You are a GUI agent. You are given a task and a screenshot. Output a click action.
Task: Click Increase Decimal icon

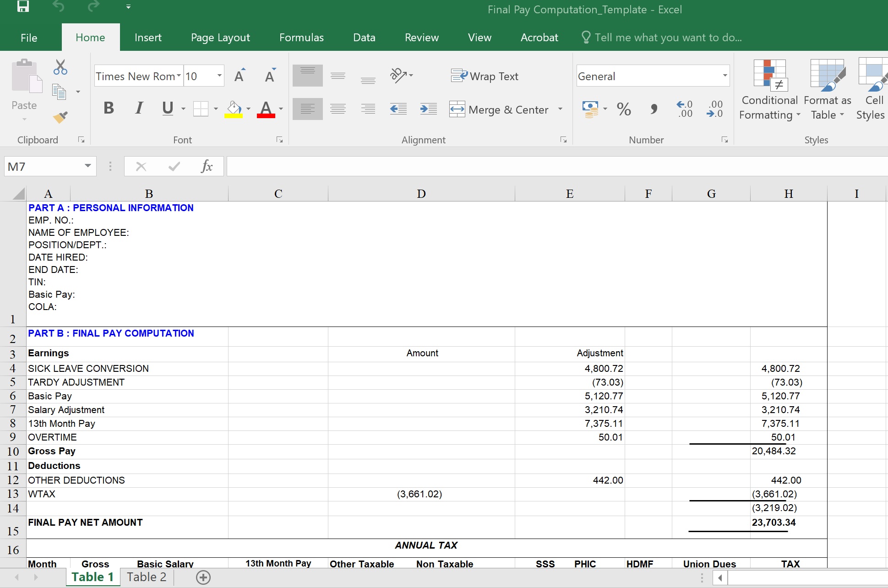click(x=685, y=109)
